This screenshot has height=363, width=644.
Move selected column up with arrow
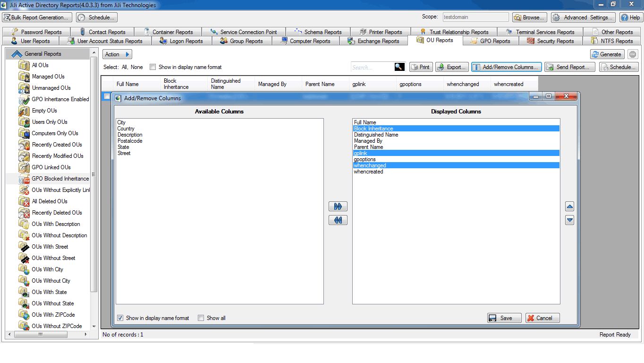tap(569, 207)
